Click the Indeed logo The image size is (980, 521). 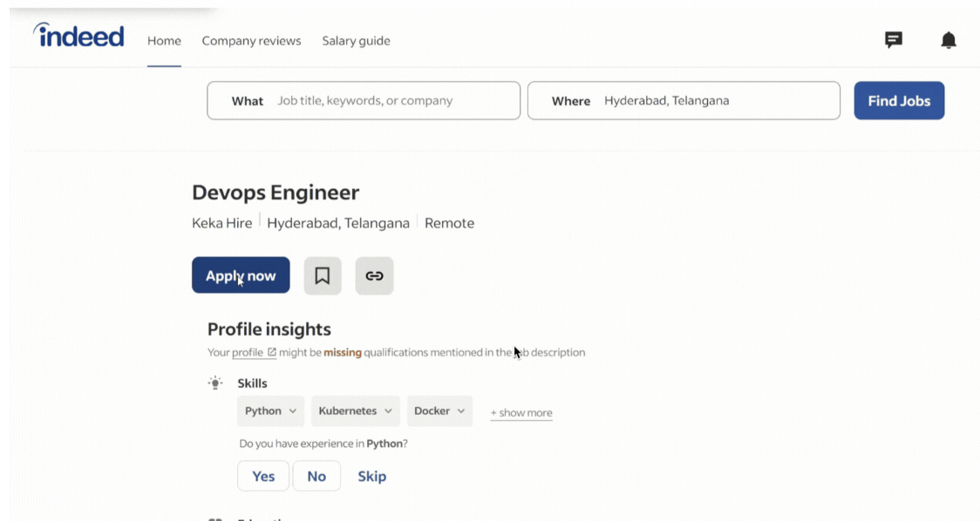click(x=78, y=36)
